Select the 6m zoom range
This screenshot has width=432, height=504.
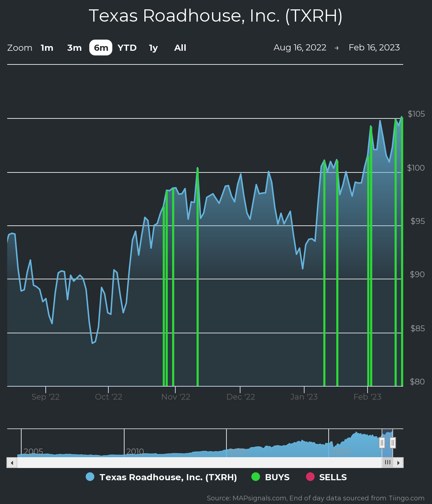coord(101,48)
